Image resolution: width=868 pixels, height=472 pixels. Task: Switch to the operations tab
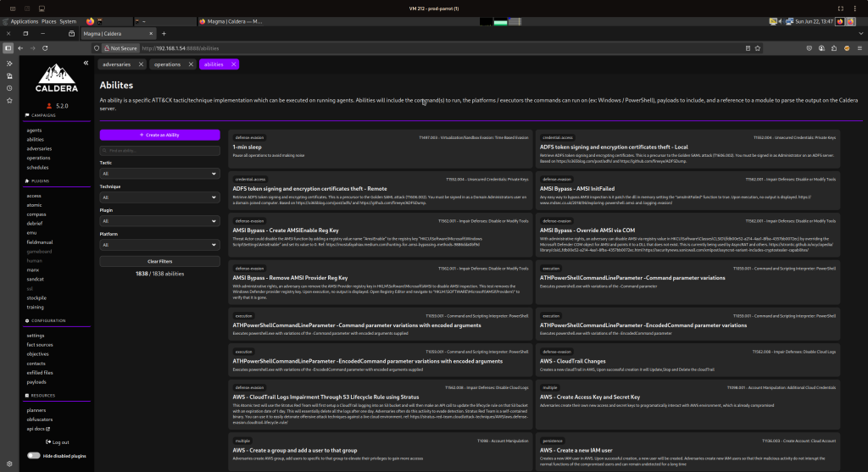[167, 64]
